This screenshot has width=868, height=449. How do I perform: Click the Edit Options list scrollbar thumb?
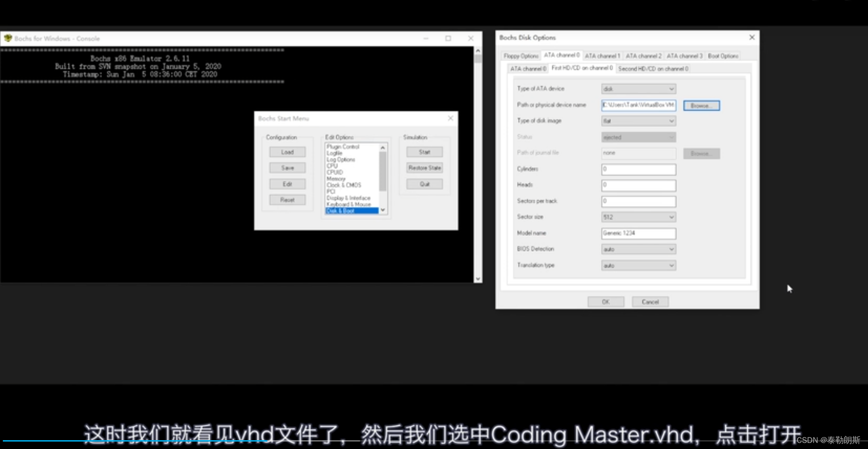point(383,171)
